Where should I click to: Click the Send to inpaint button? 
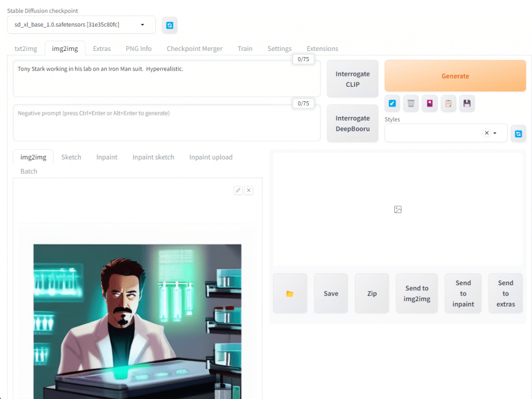[463, 294]
